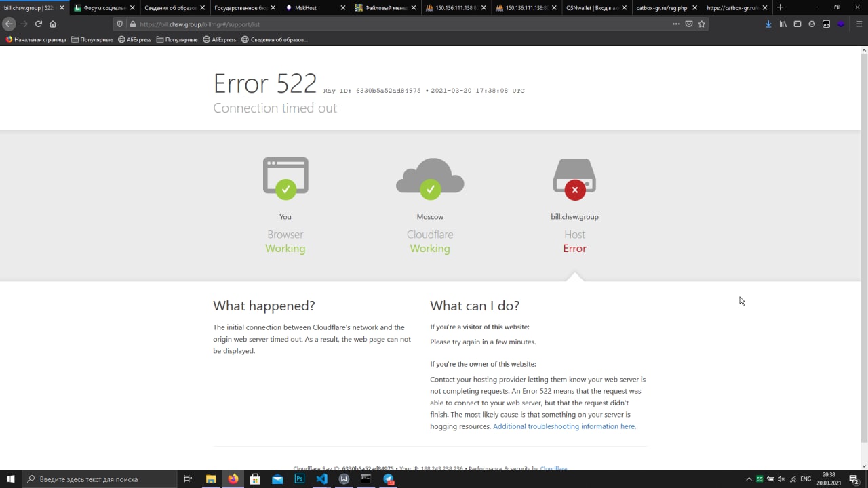Open the Firefox library icon
Image resolution: width=868 pixels, height=488 pixels.
[x=783, y=24]
